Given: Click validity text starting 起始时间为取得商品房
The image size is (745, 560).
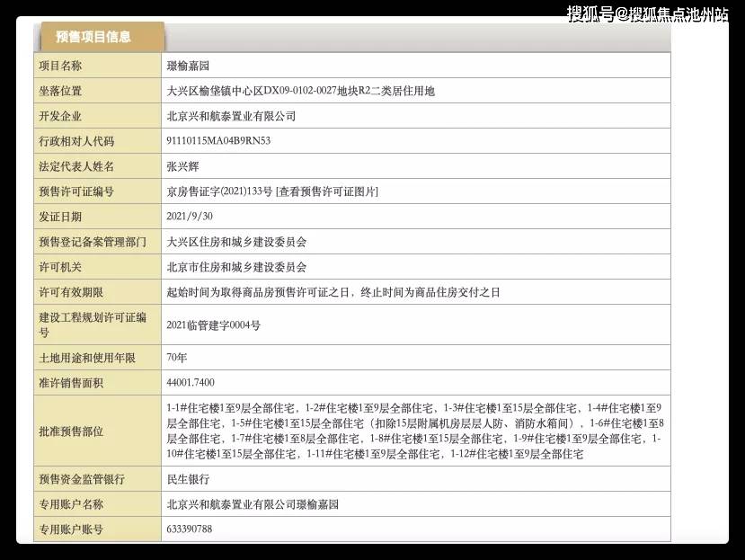Looking at the screenshot, I should click(333, 292).
